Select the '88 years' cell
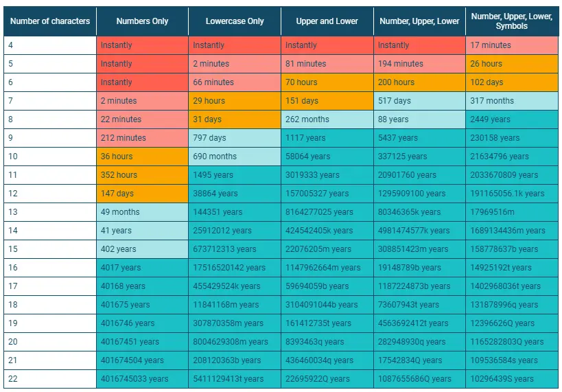 pos(419,119)
